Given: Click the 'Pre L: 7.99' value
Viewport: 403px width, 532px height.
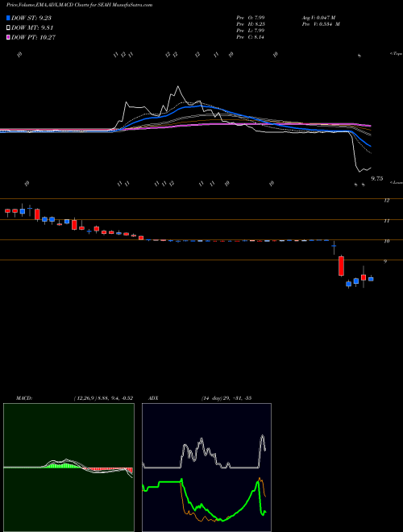Looking at the screenshot, I should [251, 31].
